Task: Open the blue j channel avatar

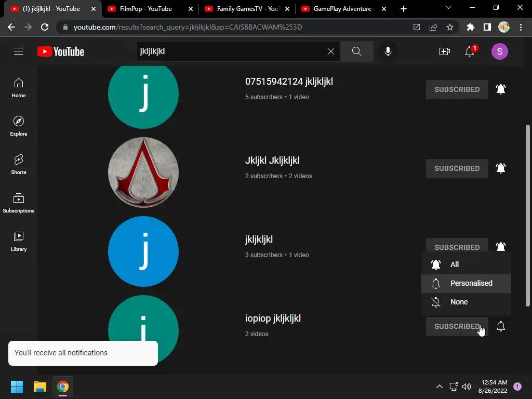Action: click(143, 251)
